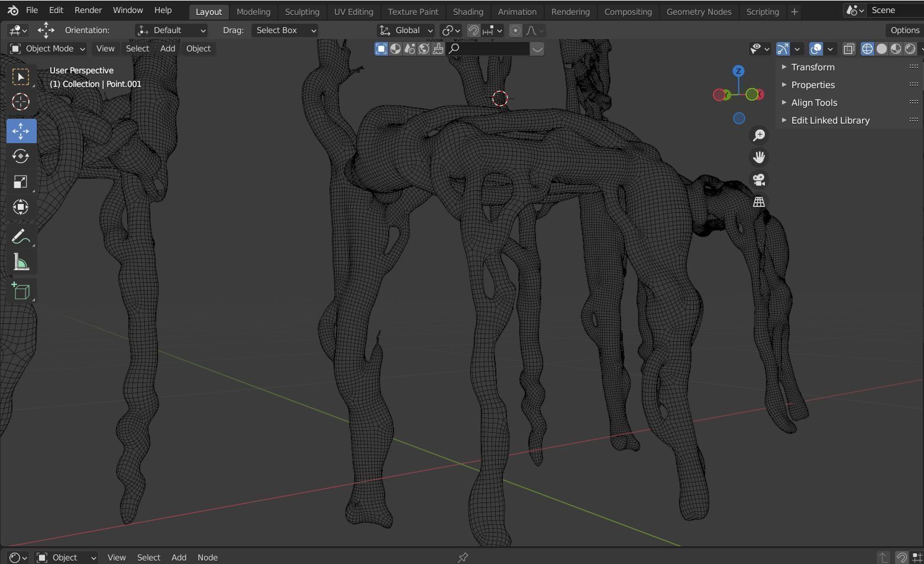Toggle viewport overlays display

pos(816,49)
